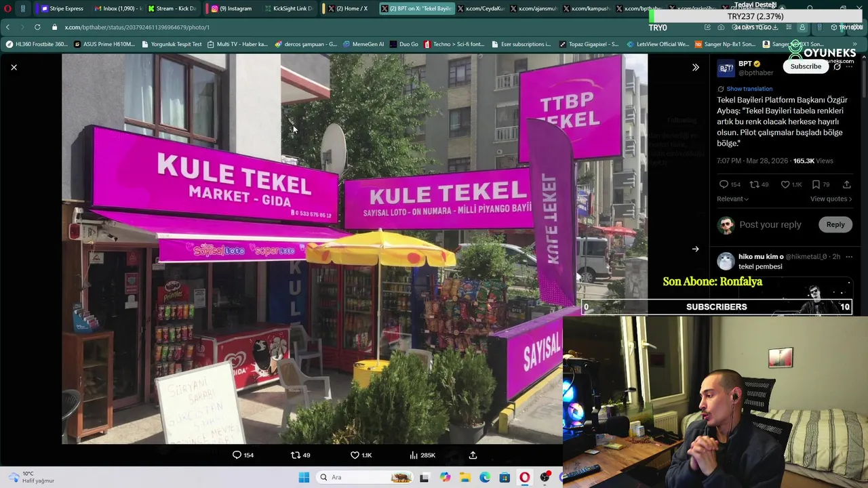
Task: Switch to the x.com/CeydaKur tab
Action: 481,8
